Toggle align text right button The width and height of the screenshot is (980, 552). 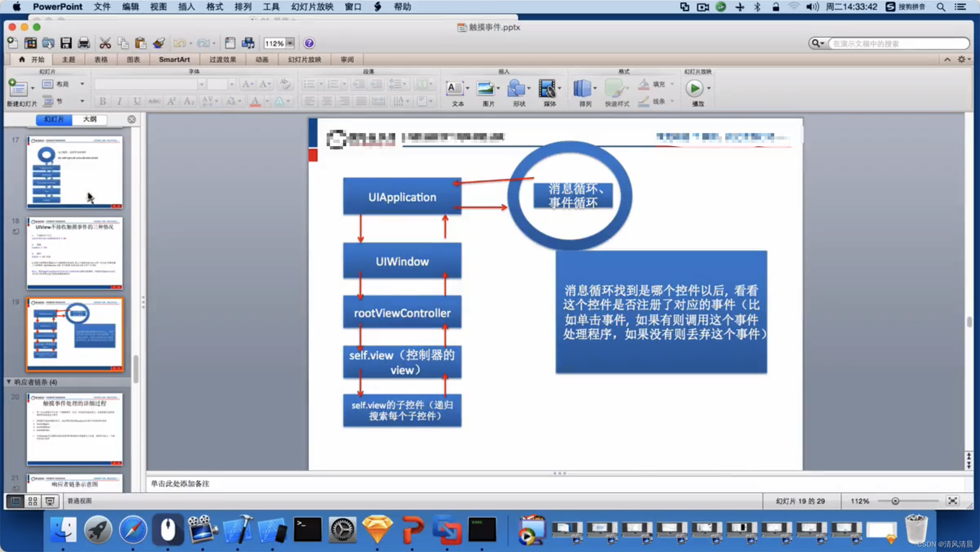pyautogui.click(x=344, y=101)
